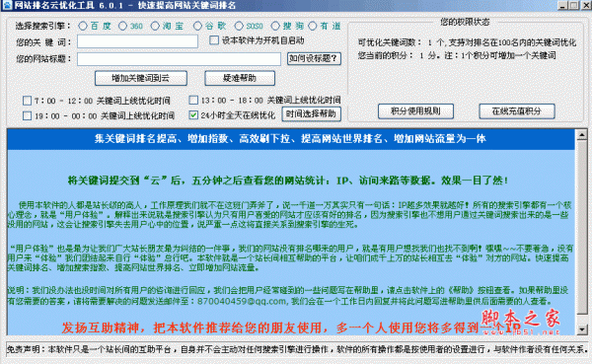Viewport: 592px width, 364px height.
Task: Pick the SOSO search engine option
Action: [x=239, y=26]
